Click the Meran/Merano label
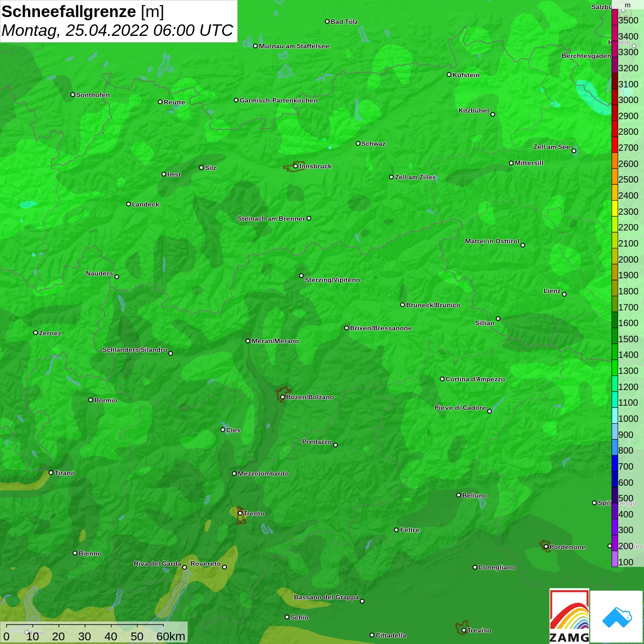 [x=275, y=341]
